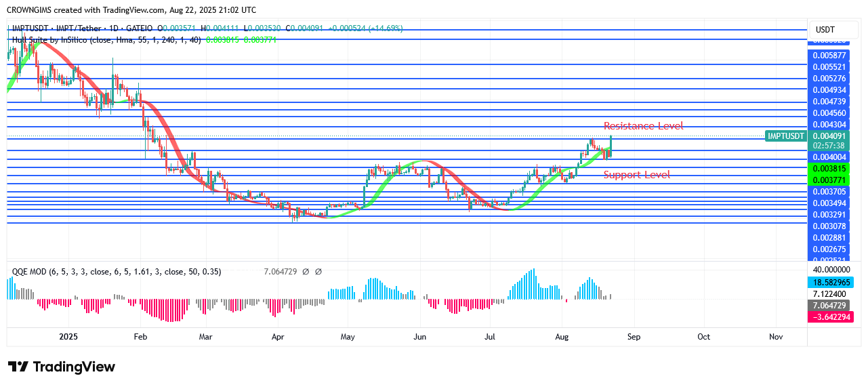Click the Mar label on time axis

pyautogui.click(x=206, y=336)
